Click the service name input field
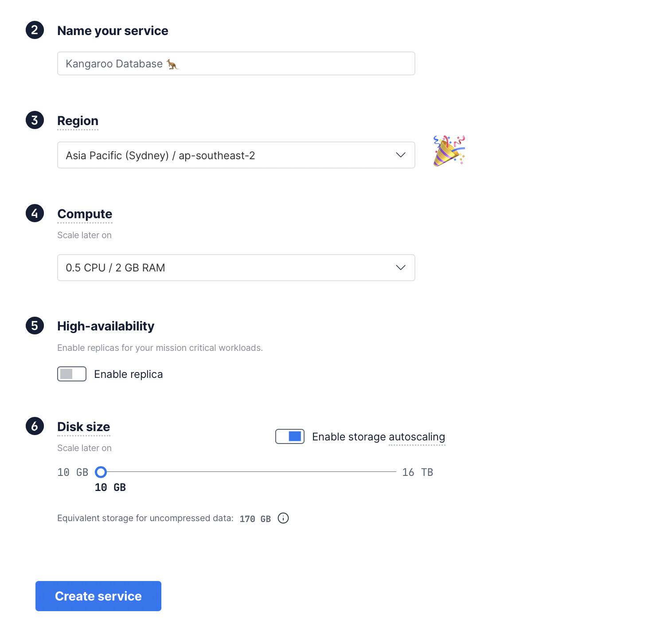The image size is (672, 636). pos(236,63)
